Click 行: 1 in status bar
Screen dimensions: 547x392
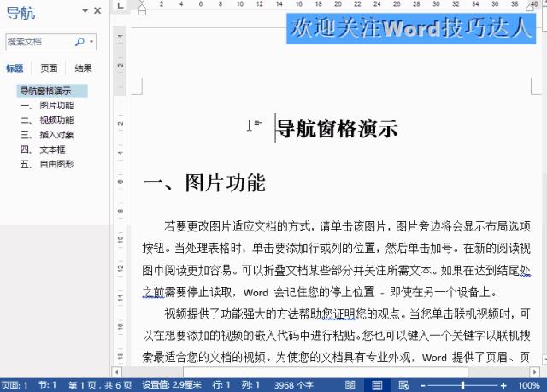pos(221,385)
